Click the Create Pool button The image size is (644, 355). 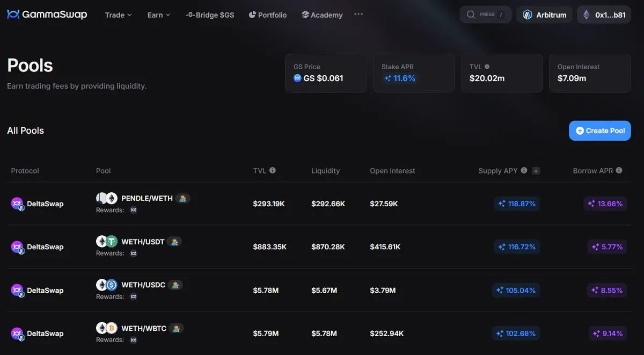point(600,131)
